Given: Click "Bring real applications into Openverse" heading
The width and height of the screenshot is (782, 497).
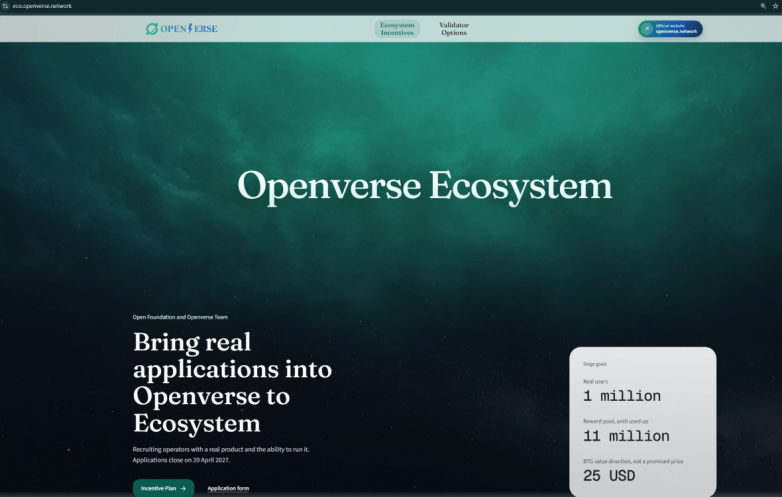Looking at the screenshot, I should (x=232, y=383).
